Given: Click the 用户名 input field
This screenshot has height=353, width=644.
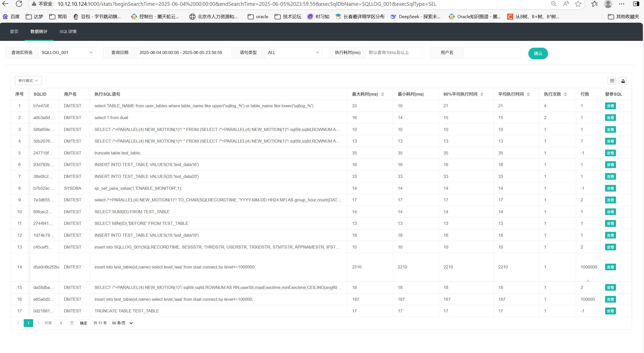Looking at the screenshot, I should coord(491,52).
